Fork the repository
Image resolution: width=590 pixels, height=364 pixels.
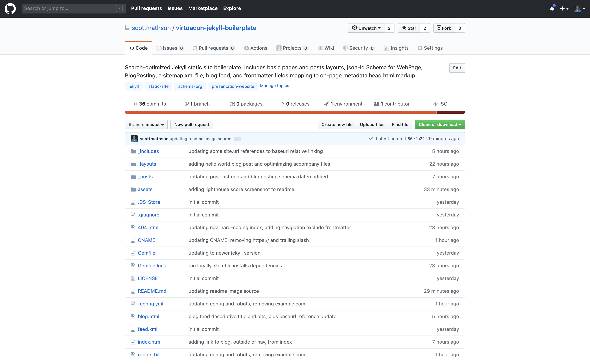click(444, 28)
